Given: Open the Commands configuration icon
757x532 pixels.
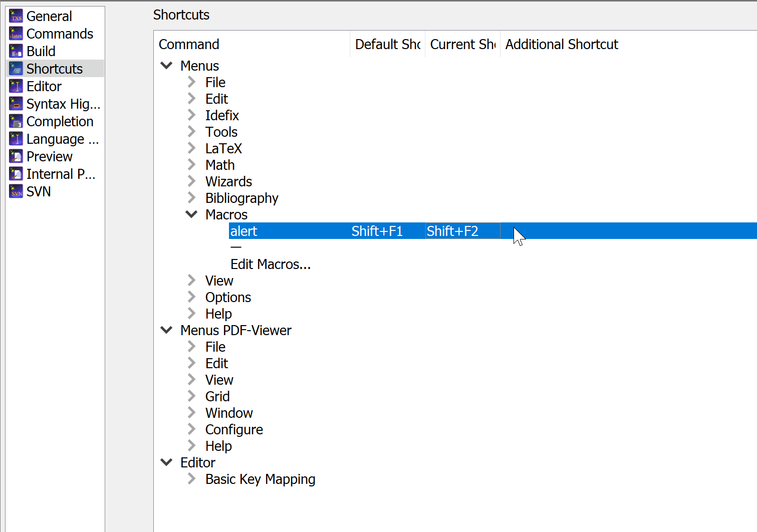Looking at the screenshot, I should tap(15, 33).
